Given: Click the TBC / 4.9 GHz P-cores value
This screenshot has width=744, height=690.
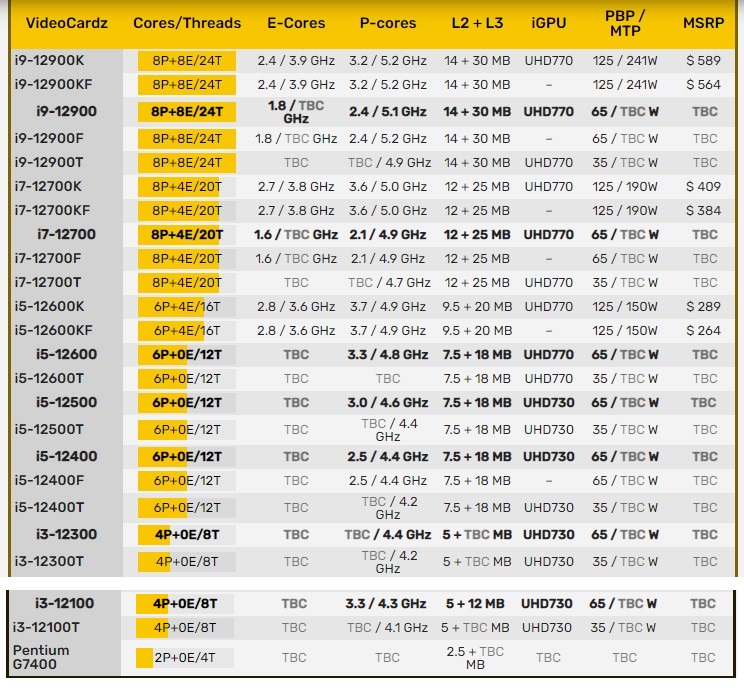Looking at the screenshot, I should click(389, 162).
